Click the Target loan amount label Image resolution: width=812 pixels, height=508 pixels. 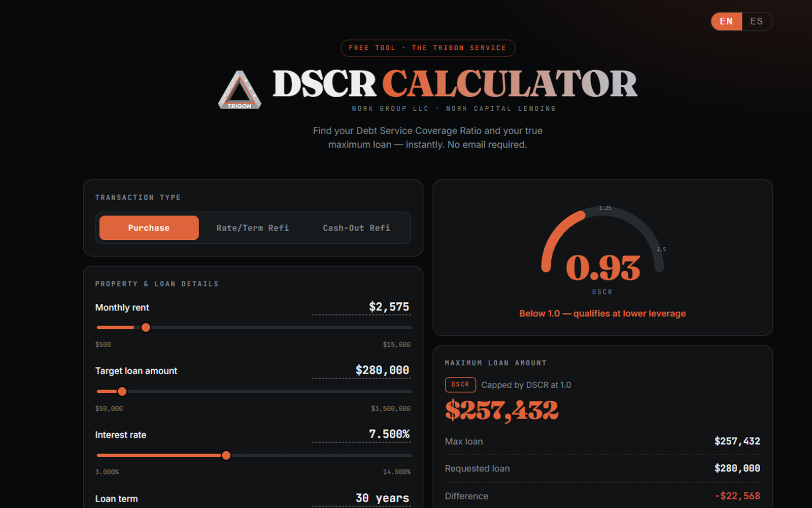coord(136,371)
